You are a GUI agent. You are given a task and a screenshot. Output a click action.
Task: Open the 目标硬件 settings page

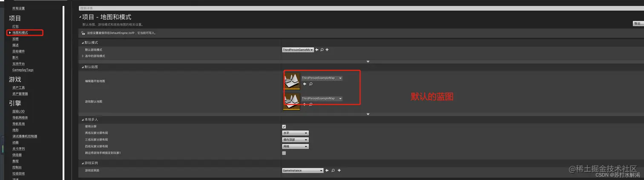click(19, 51)
